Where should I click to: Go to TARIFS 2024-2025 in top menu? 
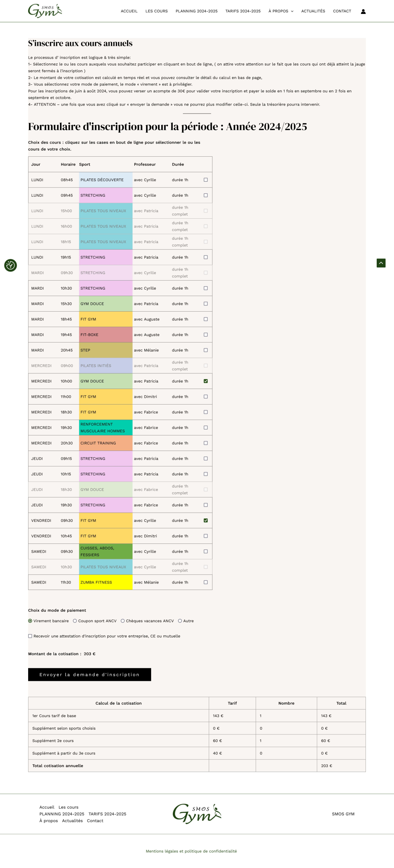click(243, 11)
